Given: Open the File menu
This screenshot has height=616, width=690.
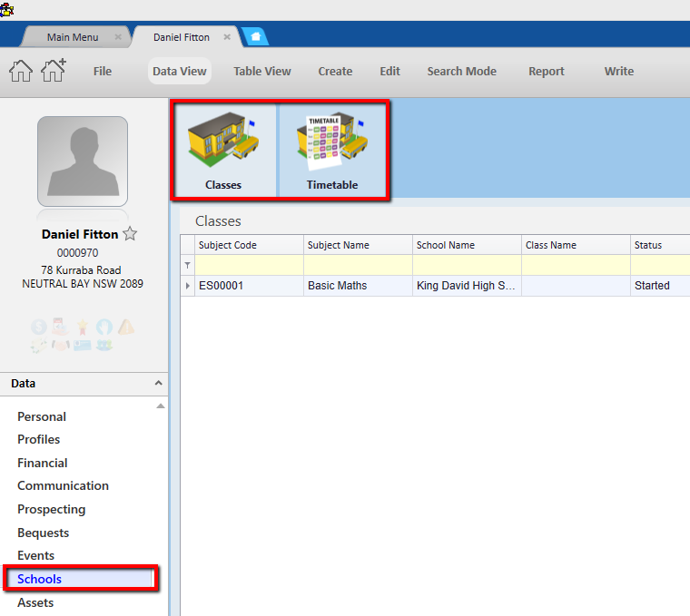Looking at the screenshot, I should tap(103, 72).
